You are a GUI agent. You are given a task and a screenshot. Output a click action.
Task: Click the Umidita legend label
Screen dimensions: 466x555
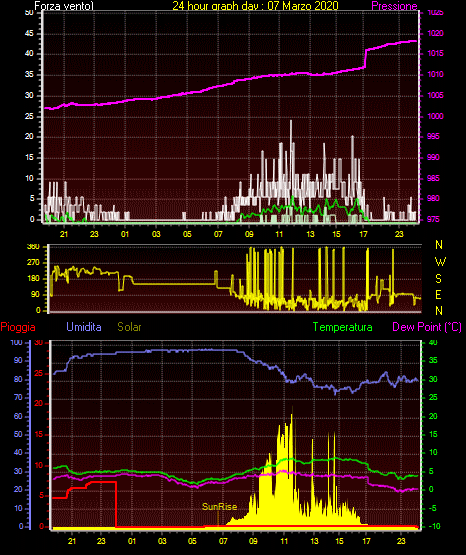84,326
